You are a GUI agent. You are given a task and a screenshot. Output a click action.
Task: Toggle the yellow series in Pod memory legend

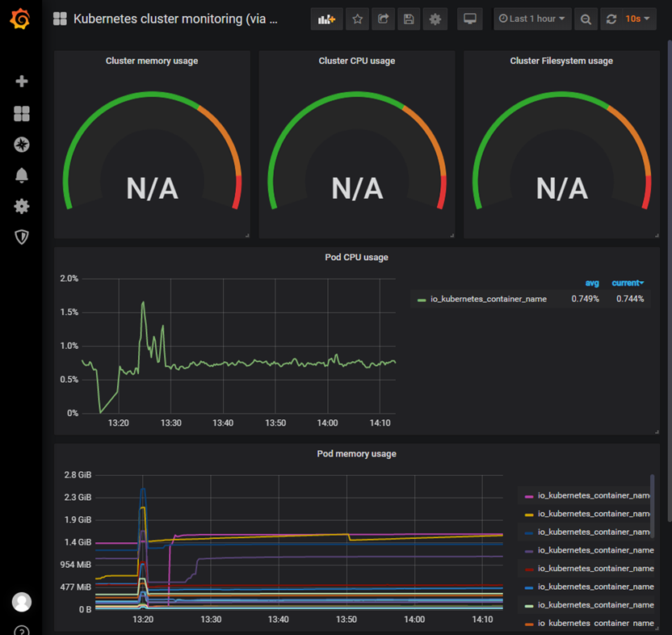pyautogui.click(x=594, y=514)
